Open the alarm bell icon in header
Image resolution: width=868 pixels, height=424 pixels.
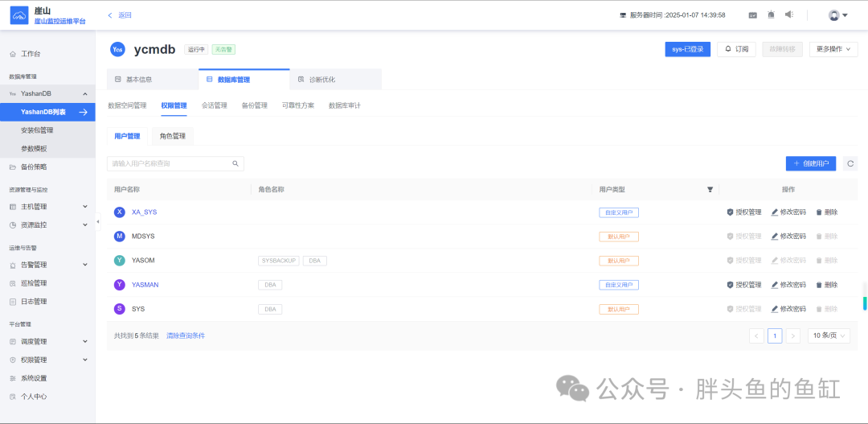click(x=771, y=15)
